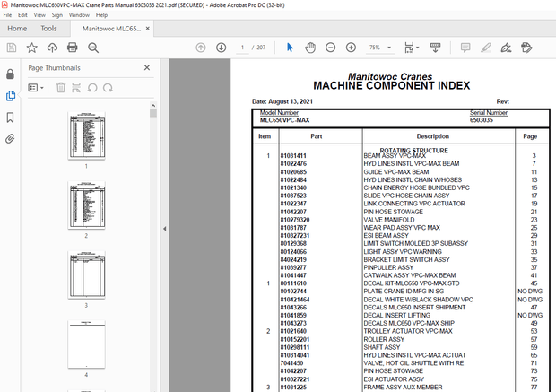Screen dimensions: 556x392
Task: Click the thumbnails scrollbar handle
Action: tap(153, 113)
